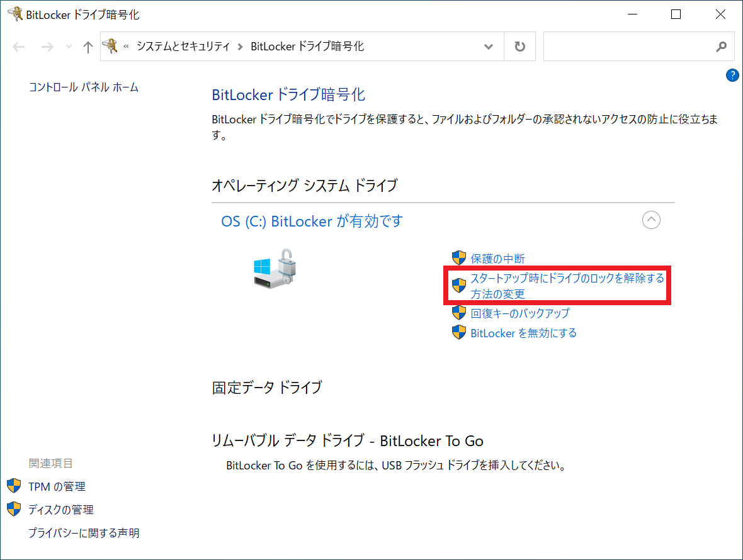Click shield icon beside 回復キーのバックアップ
The height and width of the screenshot is (560, 743).
458,313
